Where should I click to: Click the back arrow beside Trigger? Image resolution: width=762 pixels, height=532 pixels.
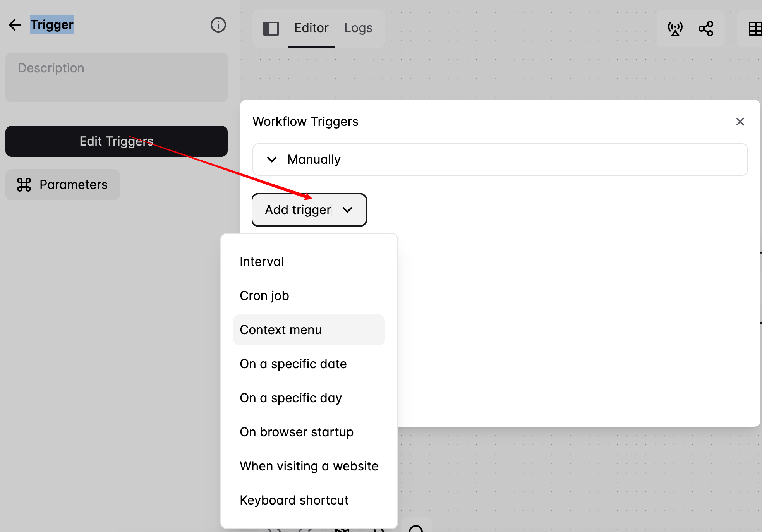tap(15, 25)
